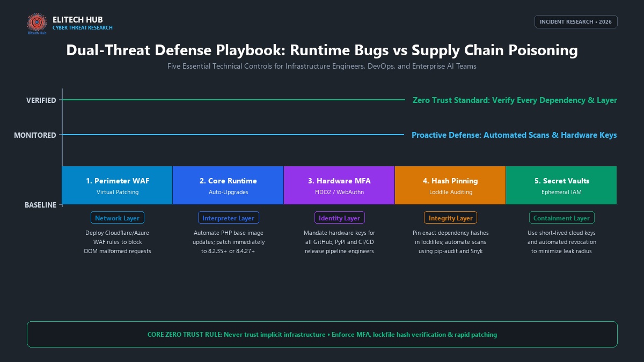
Task: Click the Mandate hardware keys description
Action: pos(339,242)
